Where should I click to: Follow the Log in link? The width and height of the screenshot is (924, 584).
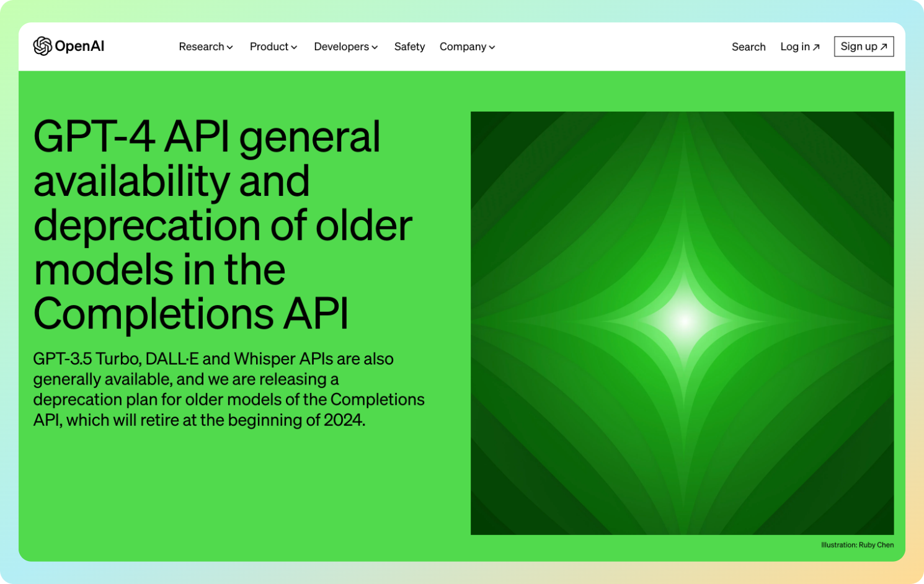tap(800, 46)
